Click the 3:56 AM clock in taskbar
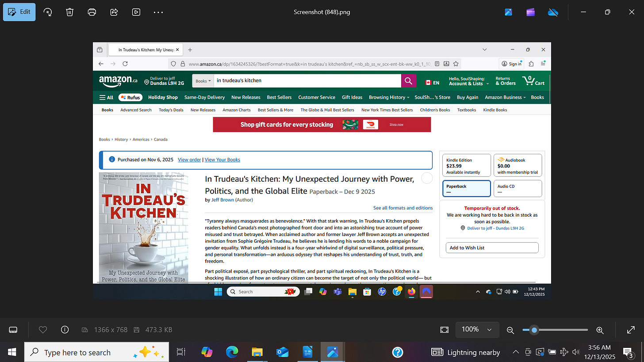Image resolution: width=644 pixels, height=362 pixels. 600,348
